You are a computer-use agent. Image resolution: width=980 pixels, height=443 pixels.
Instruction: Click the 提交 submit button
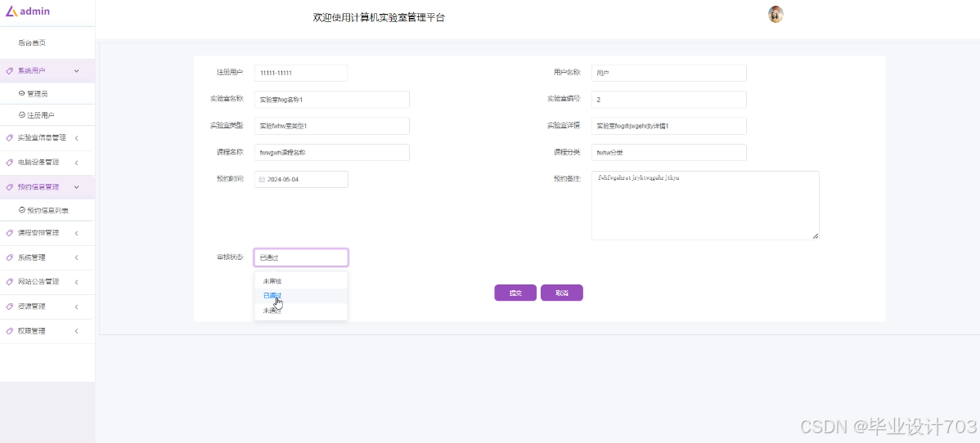pos(515,293)
